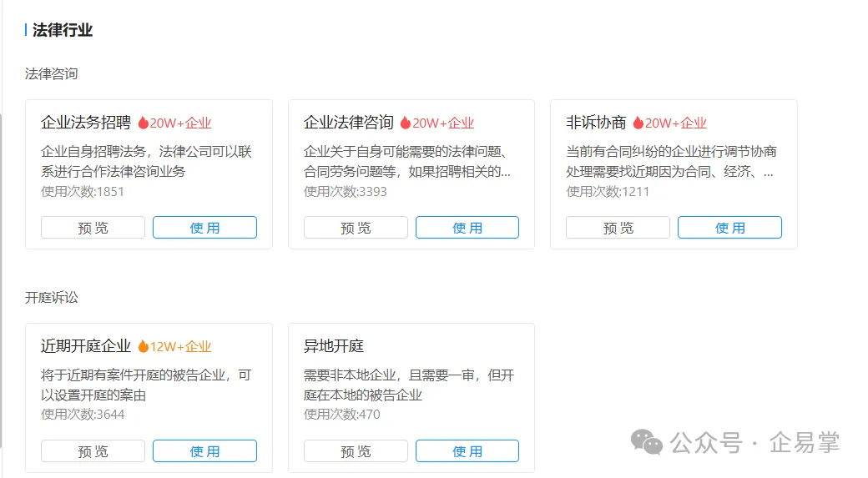Image resolution: width=868 pixels, height=478 pixels.
Task: Use the 近期开庭企业 template
Action: (204, 451)
